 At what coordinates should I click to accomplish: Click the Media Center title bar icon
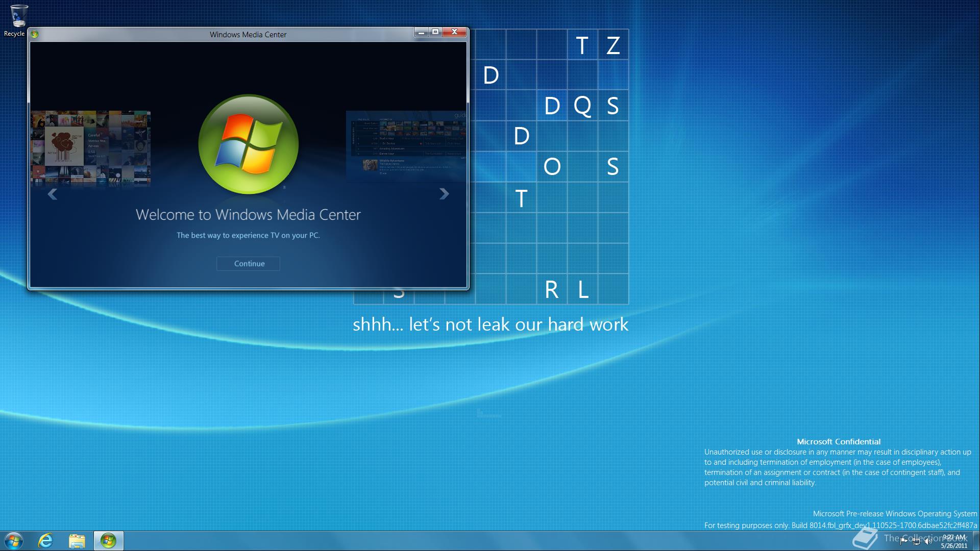click(x=35, y=34)
